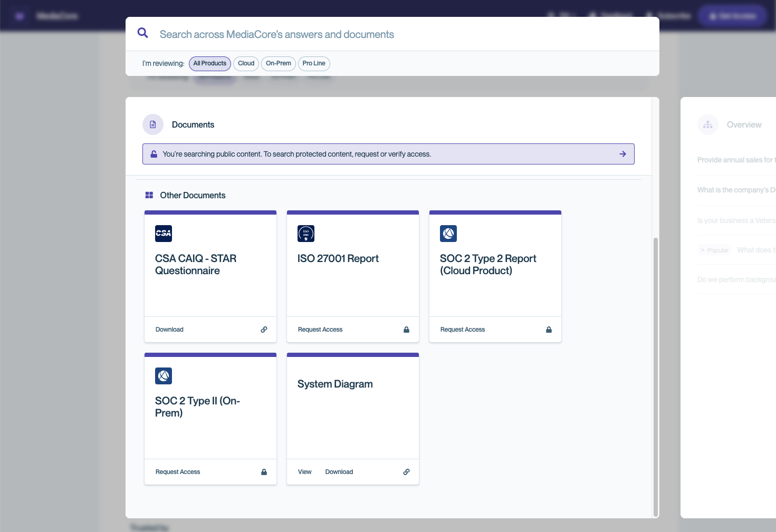This screenshot has height=532, width=776.
Task: Click lock icon on SOC 2 Cloud Product card
Action: pyautogui.click(x=549, y=330)
